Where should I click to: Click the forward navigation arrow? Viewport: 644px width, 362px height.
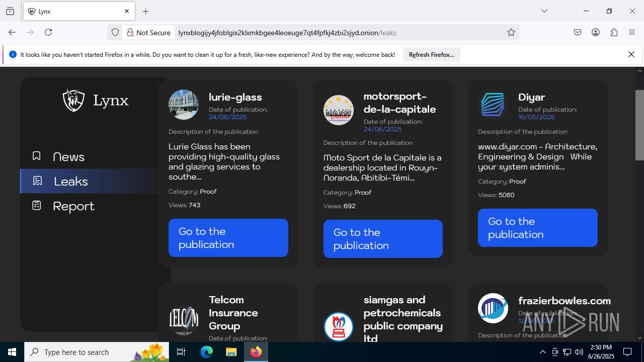[x=30, y=32]
